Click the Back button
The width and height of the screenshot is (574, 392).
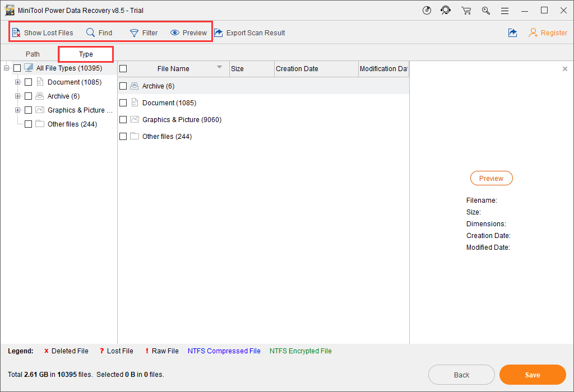point(461,375)
